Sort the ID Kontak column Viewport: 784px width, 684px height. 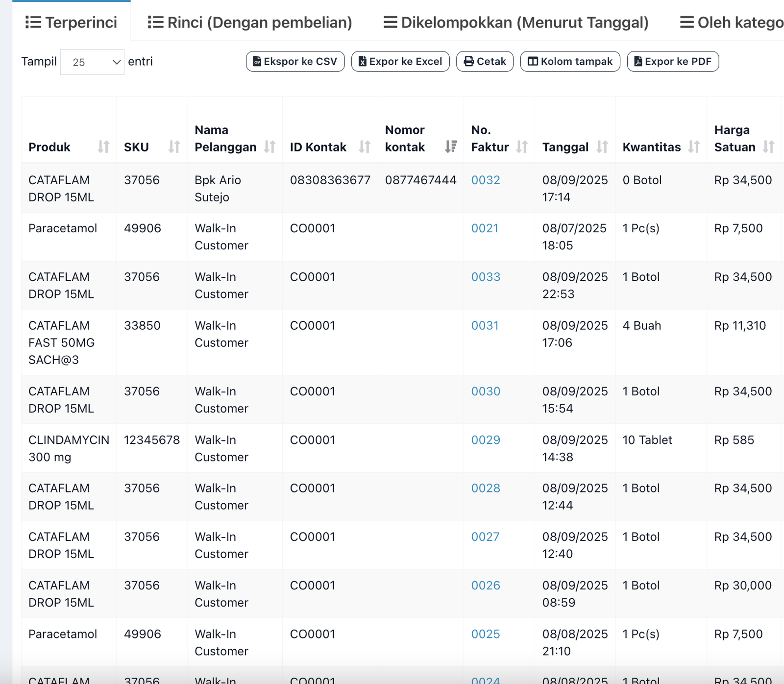[x=365, y=147]
